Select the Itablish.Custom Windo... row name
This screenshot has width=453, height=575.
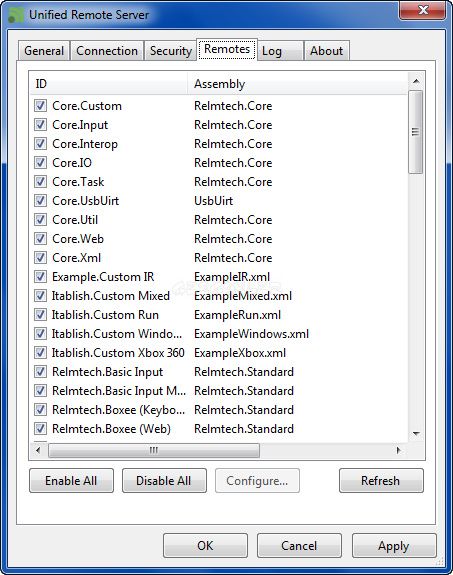(x=117, y=334)
